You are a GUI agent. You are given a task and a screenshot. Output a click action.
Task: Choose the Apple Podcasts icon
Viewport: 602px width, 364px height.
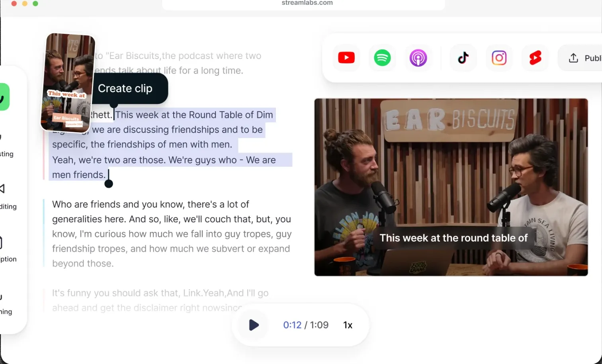[418, 58]
